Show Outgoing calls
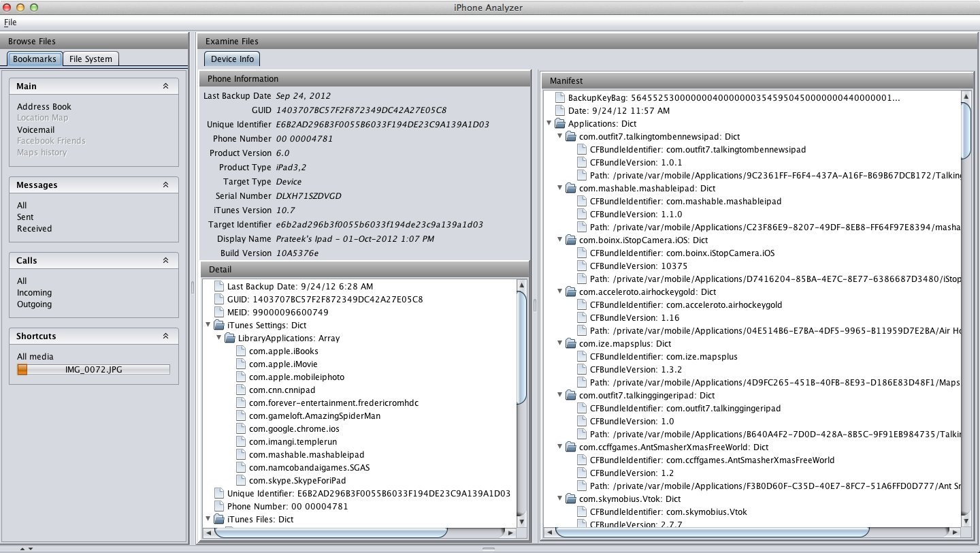This screenshot has height=553, width=980. pyautogui.click(x=35, y=304)
